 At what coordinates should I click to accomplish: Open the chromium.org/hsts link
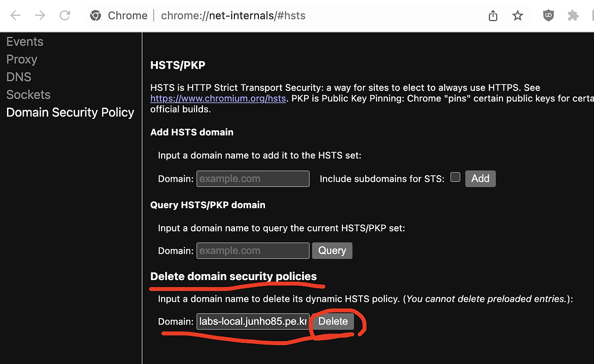(x=218, y=98)
